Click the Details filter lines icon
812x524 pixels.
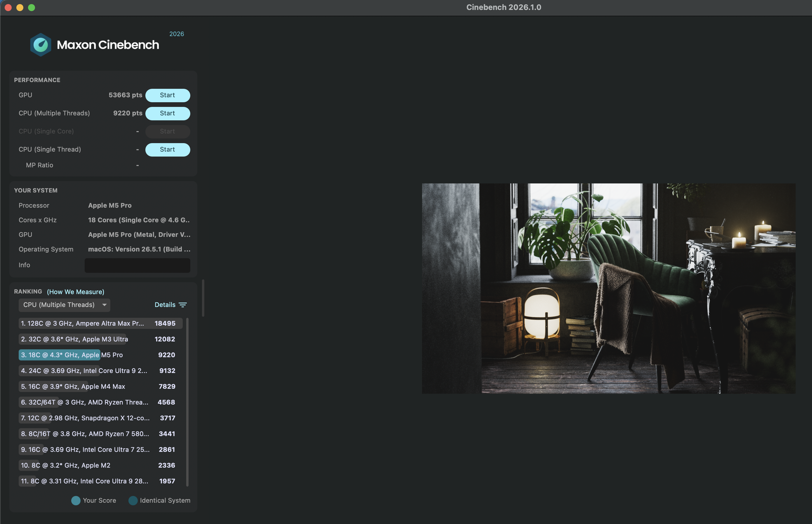[183, 305]
